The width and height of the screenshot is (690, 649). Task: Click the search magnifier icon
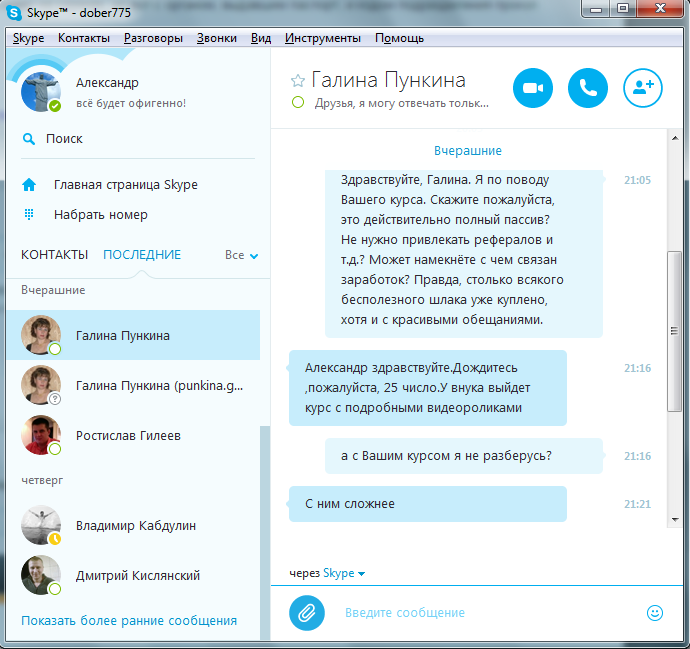29,139
